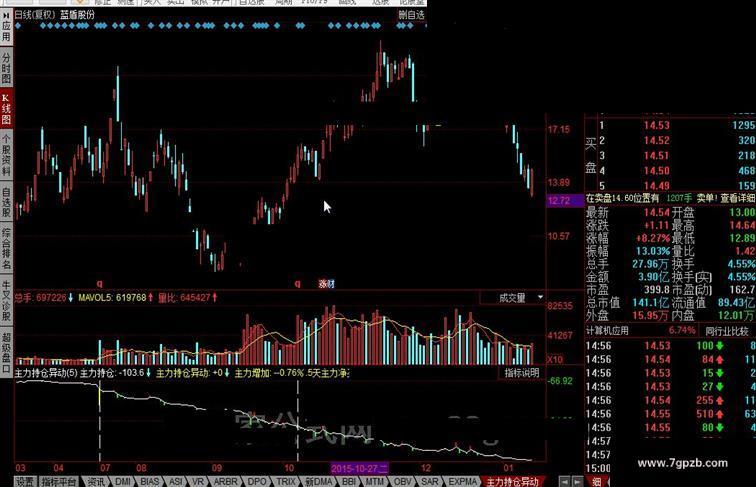
Task: Click the 2015-10-27 date label
Action: click(x=359, y=468)
